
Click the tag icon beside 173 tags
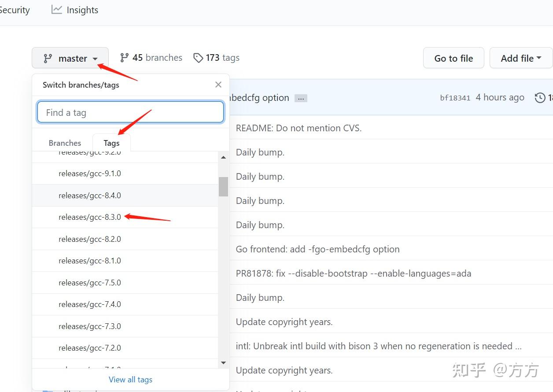[198, 58]
